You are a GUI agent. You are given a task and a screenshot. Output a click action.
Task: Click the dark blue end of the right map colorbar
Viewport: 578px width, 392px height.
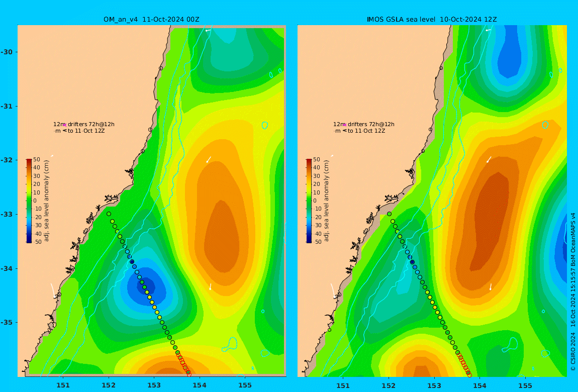coord(309,240)
